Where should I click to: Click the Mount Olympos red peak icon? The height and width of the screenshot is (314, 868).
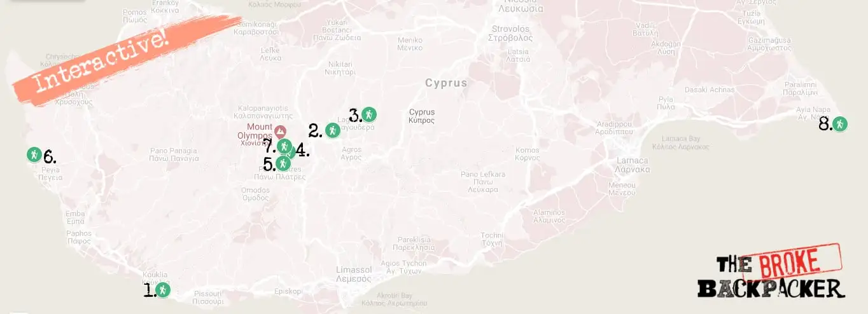click(x=279, y=132)
